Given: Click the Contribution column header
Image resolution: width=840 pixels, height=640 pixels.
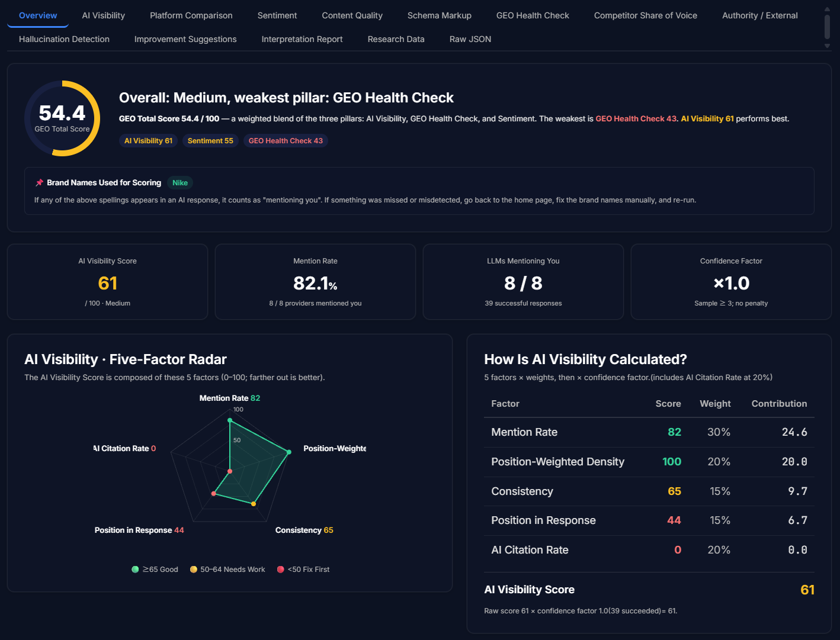Looking at the screenshot, I should (779, 404).
